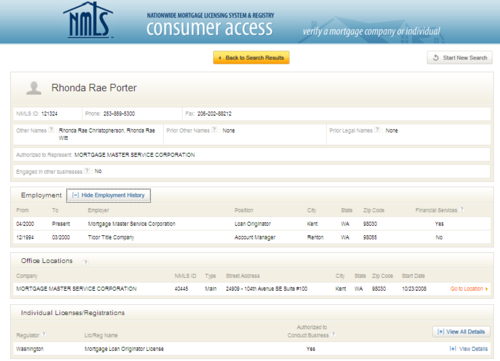Click Street Address column header
Viewport: 500px width, 361px height.
pyautogui.click(x=243, y=276)
